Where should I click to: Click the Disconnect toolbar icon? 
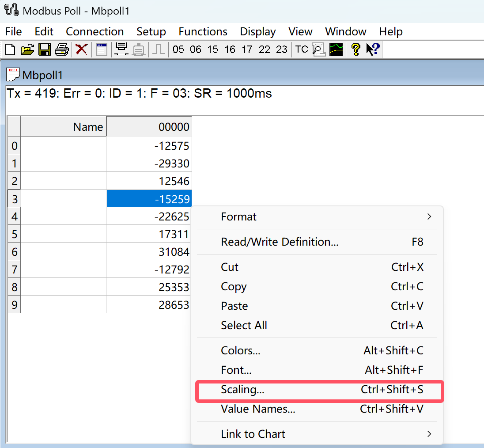(x=139, y=49)
